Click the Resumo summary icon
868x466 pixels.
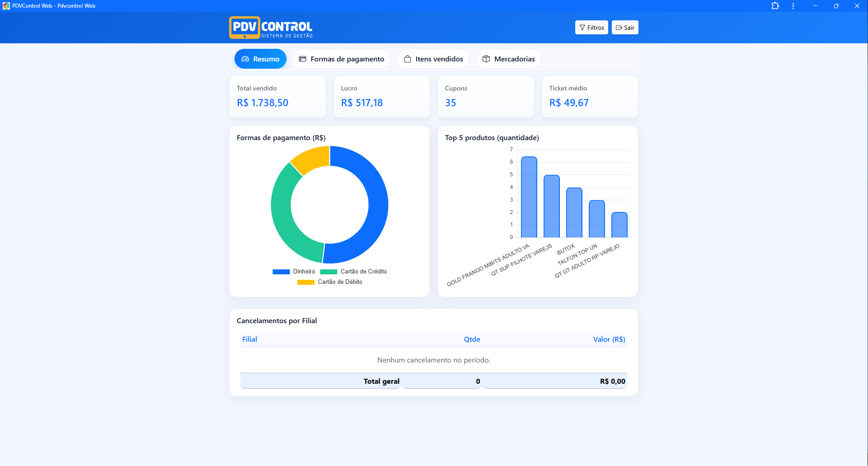tap(246, 59)
